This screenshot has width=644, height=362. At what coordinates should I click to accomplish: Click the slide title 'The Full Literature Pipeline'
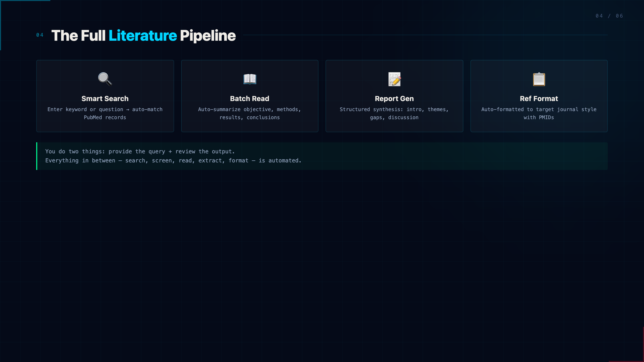(x=143, y=35)
